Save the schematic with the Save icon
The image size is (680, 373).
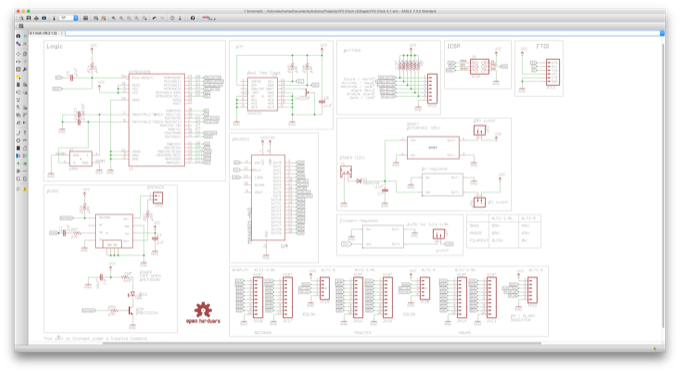(x=29, y=18)
